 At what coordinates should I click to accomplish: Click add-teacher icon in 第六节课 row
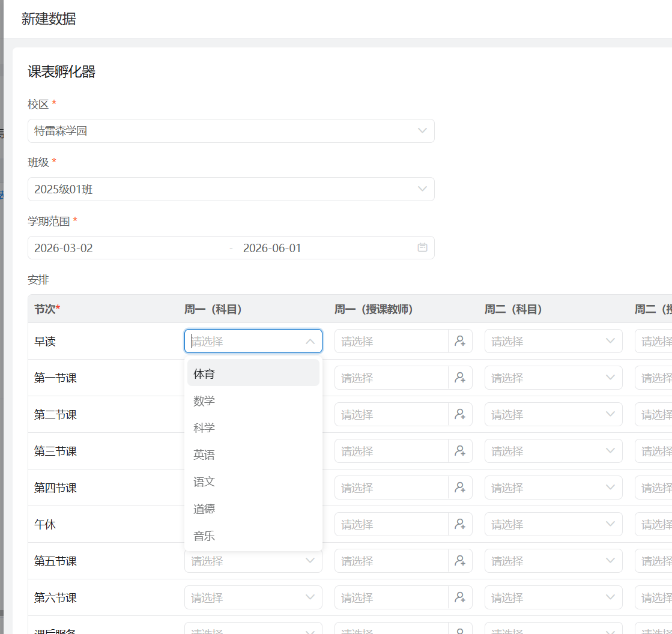pyautogui.click(x=460, y=597)
